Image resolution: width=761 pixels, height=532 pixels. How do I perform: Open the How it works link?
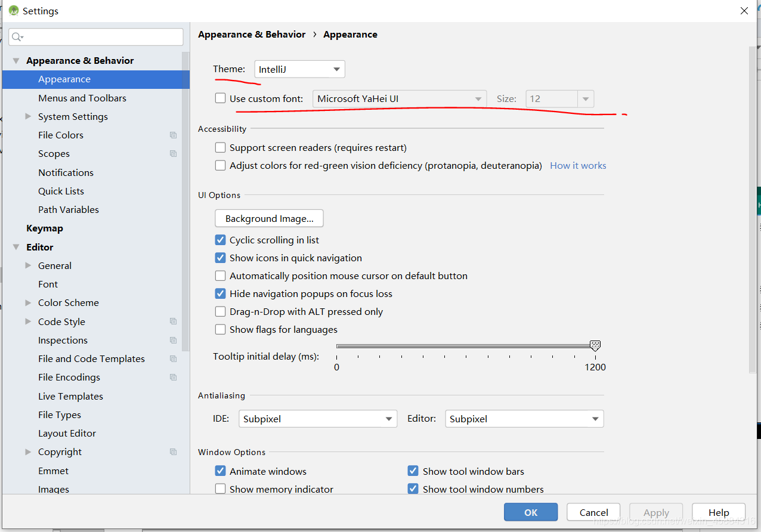578,166
